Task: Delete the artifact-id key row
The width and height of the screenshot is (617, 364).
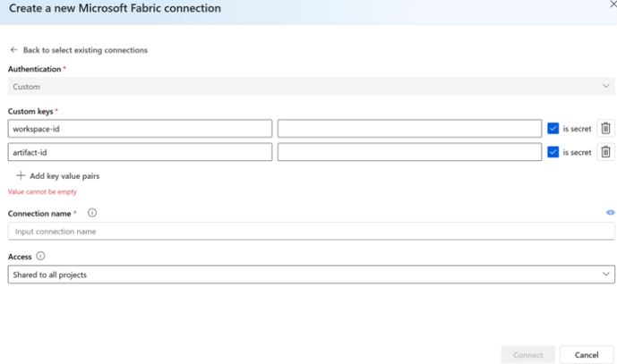Action: point(605,152)
